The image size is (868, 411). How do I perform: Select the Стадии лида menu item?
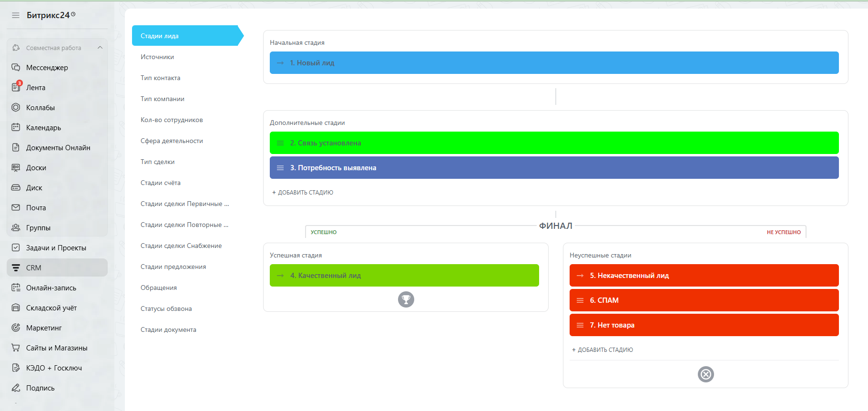click(x=188, y=36)
